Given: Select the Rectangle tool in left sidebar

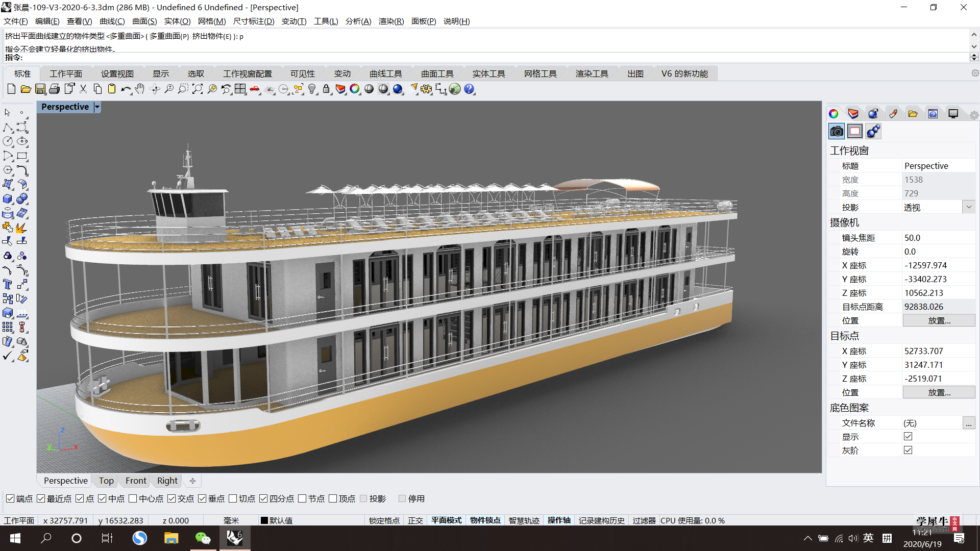Looking at the screenshot, I should (x=22, y=156).
